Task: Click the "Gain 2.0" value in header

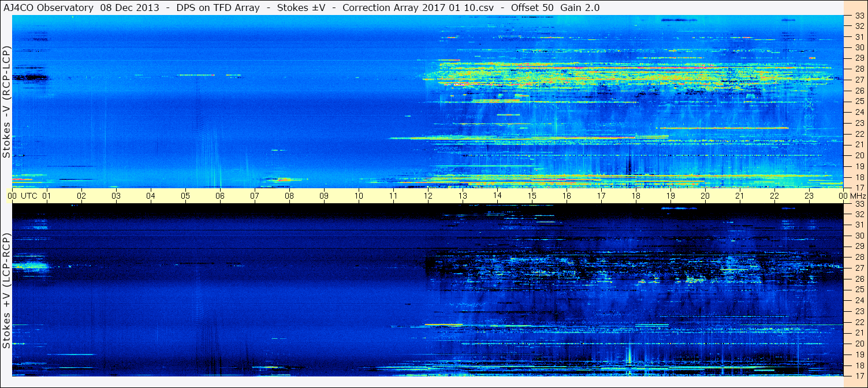Action: [x=580, y=8]
